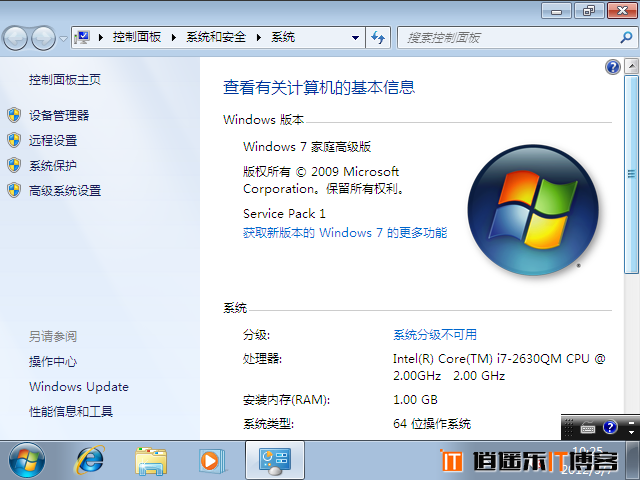The width and height of the screenshot is (640, 480).
Task: Click the Control Panel taskbar button
Action: [x=275, y=460]
